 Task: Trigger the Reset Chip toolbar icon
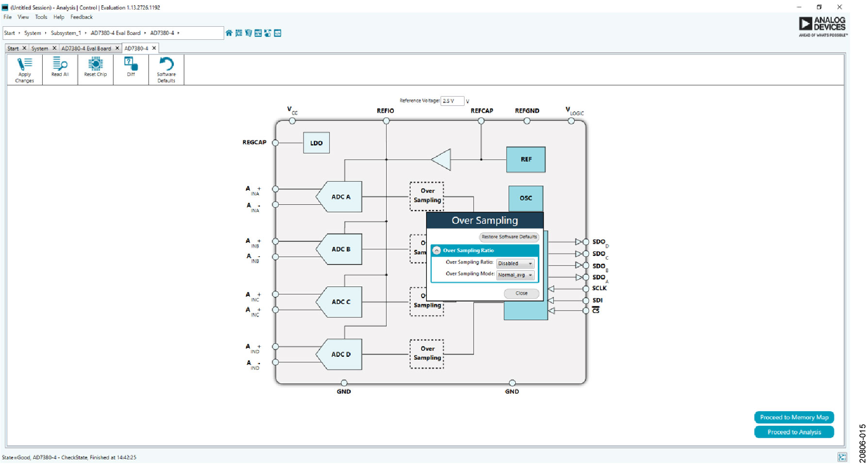(x=95, y=68)
